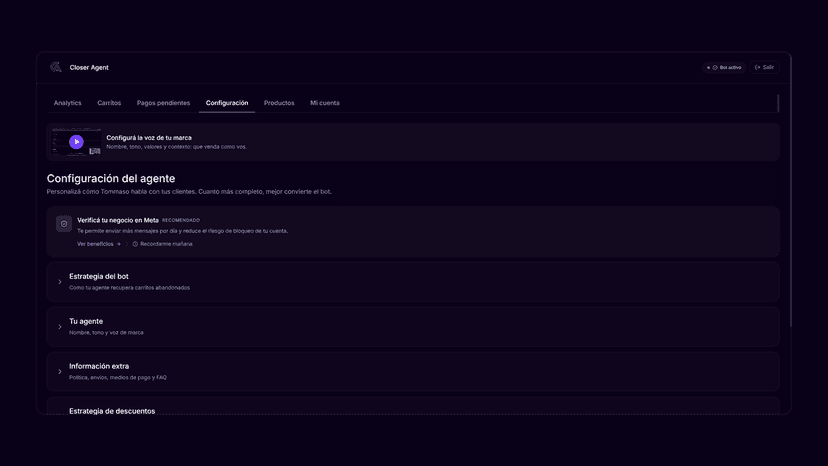The height and width of the screenshot is (466, 828).
Task: Click the Configuración del agente heading
Action: coord(111,179)
